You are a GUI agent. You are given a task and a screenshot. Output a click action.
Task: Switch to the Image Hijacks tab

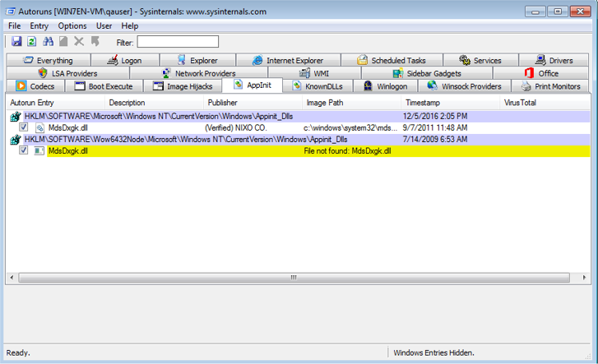click(183, 86)
